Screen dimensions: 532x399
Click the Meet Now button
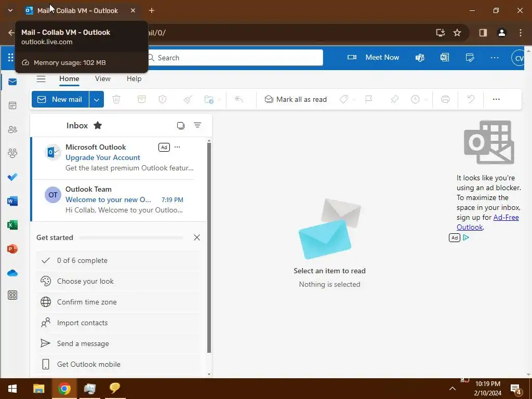[x=373, y=57]
